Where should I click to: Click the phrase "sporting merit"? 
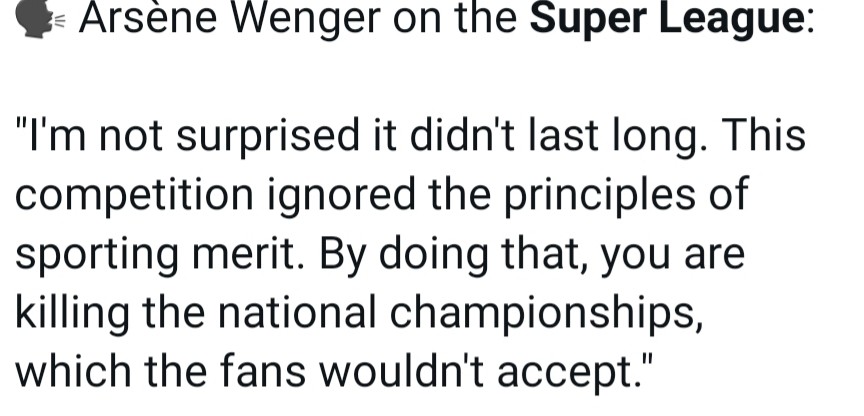click(x=164, y=254)
